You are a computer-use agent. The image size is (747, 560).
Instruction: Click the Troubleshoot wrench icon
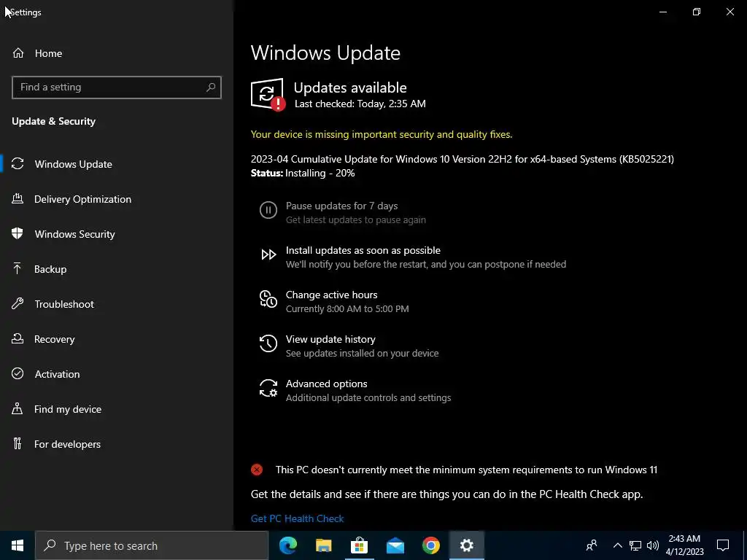click(x=18, y=303)
